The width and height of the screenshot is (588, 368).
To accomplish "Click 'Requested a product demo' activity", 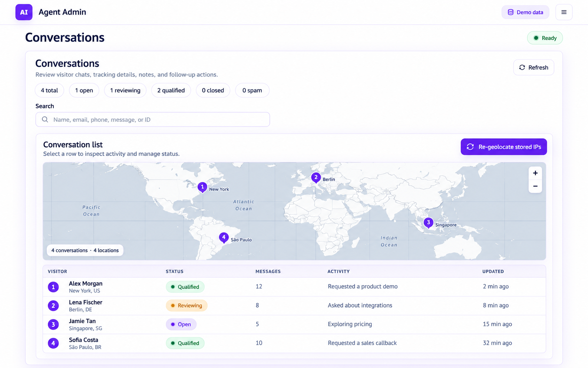I will 363,286.
